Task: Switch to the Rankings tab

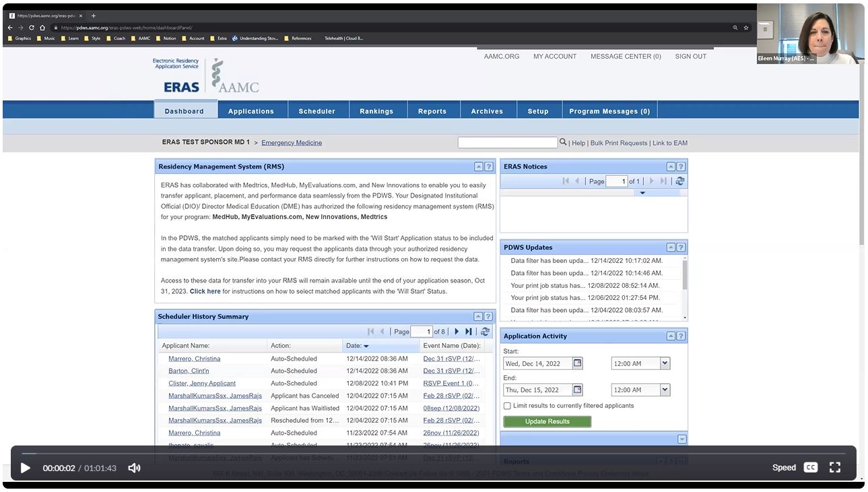Action: coord(376,111)
